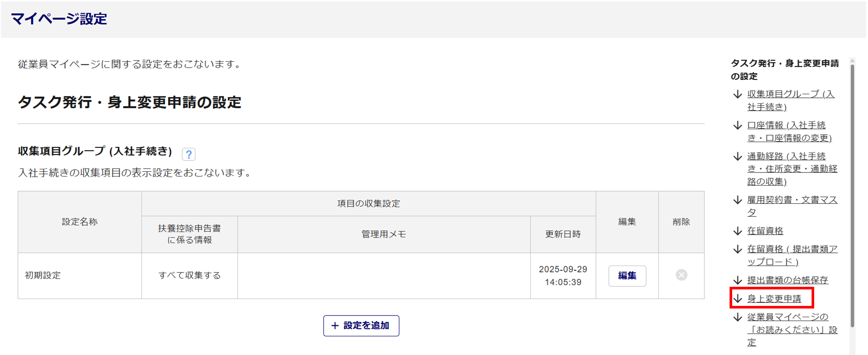Click the down arrow beside 在留資格 link
The image size is (868, 355).
pyautogui.click(x=737, y=231)
